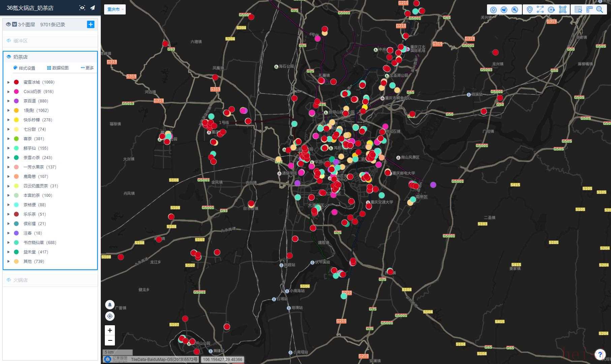This screenshot has width=611, height=364.
Task: Click the Coco奶茶 pink color swatch
Action: click(x=16, y=92)
